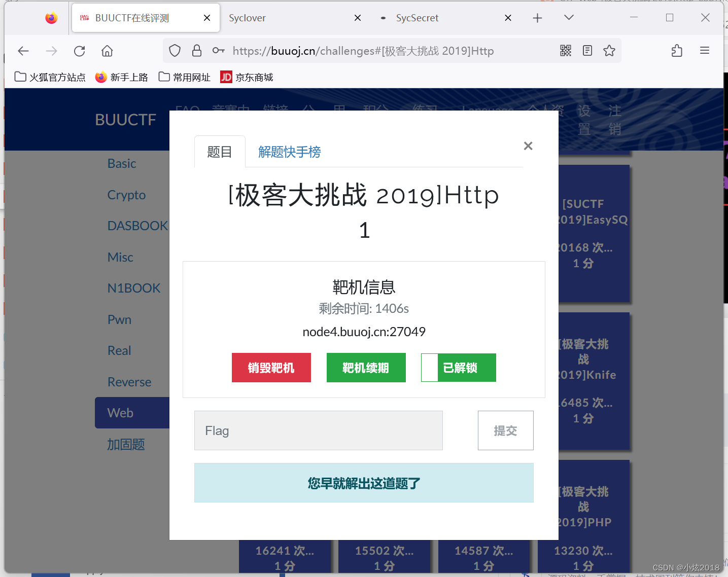Toggle the 已解锁 switch
The width and height of the screenshot is (728, 577).
tap(459, 368)
